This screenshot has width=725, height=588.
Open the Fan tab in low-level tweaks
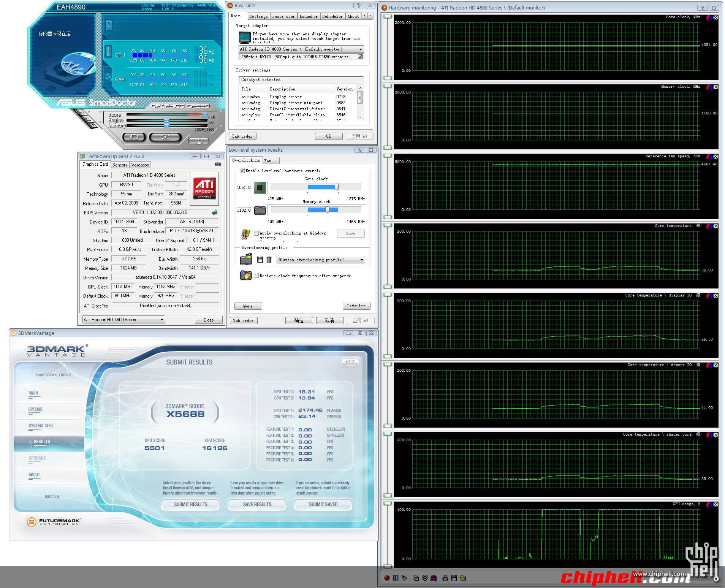[x=271, y=161]
